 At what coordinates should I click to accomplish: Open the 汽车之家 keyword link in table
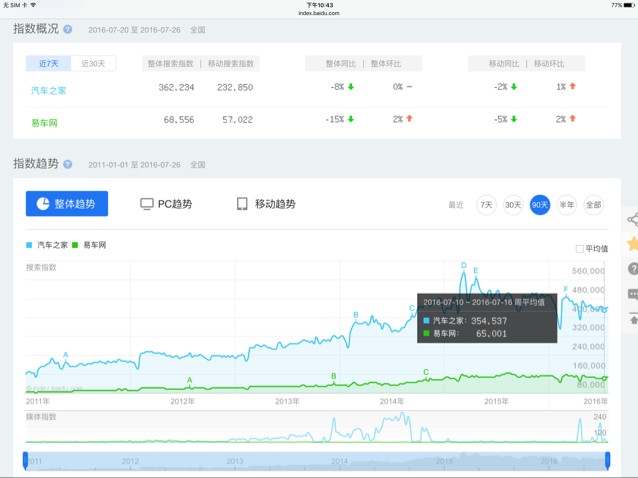(49, 90)
